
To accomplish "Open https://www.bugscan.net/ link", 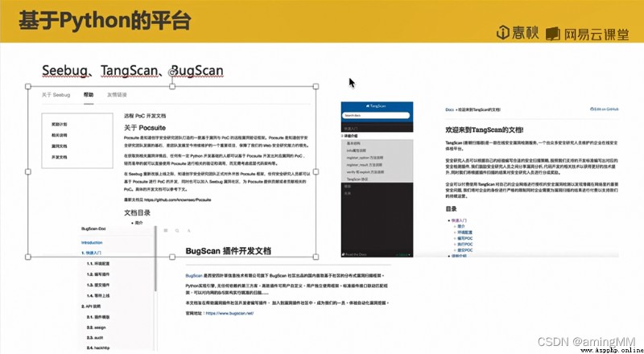I will [x=229, y=313].
